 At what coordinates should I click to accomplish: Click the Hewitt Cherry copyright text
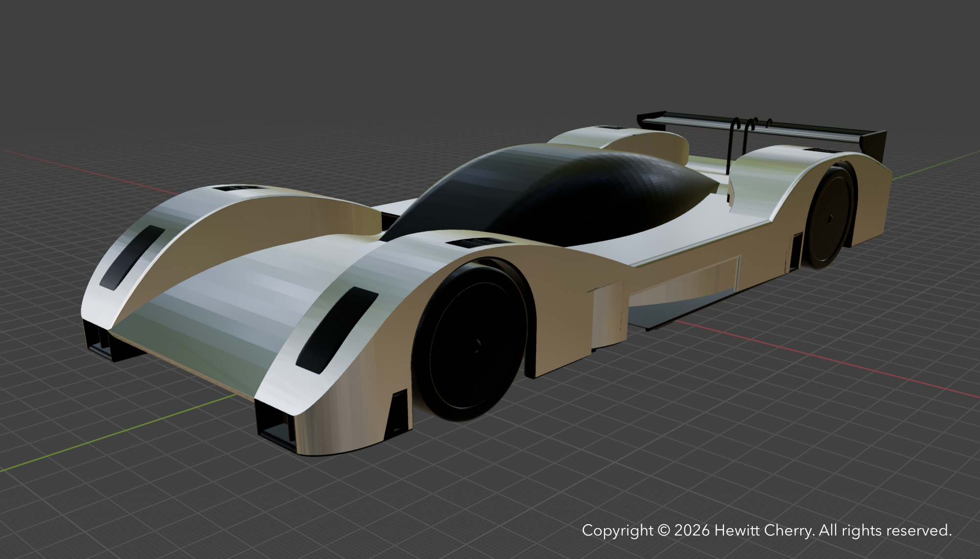pos(766,531)
